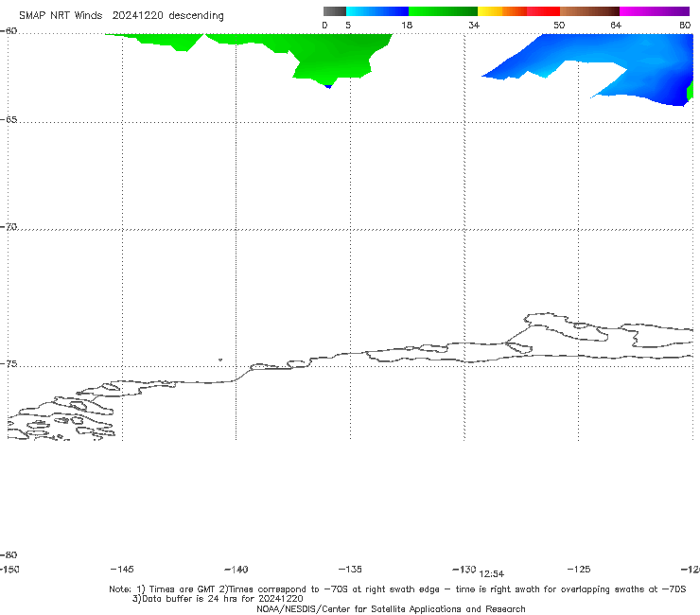Click the 12:54 swath time label
700x615 pixels.
pos(492,574)
